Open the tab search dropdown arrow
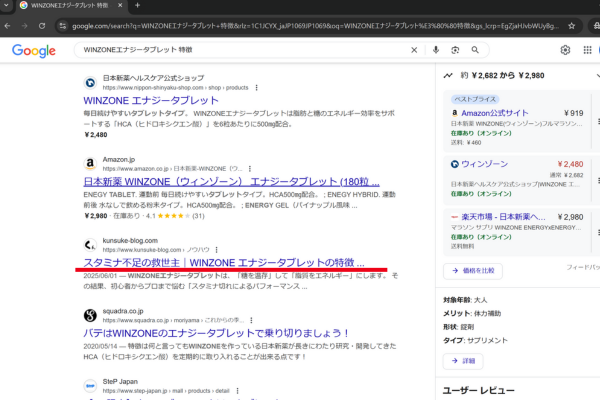 coord(6,5)
